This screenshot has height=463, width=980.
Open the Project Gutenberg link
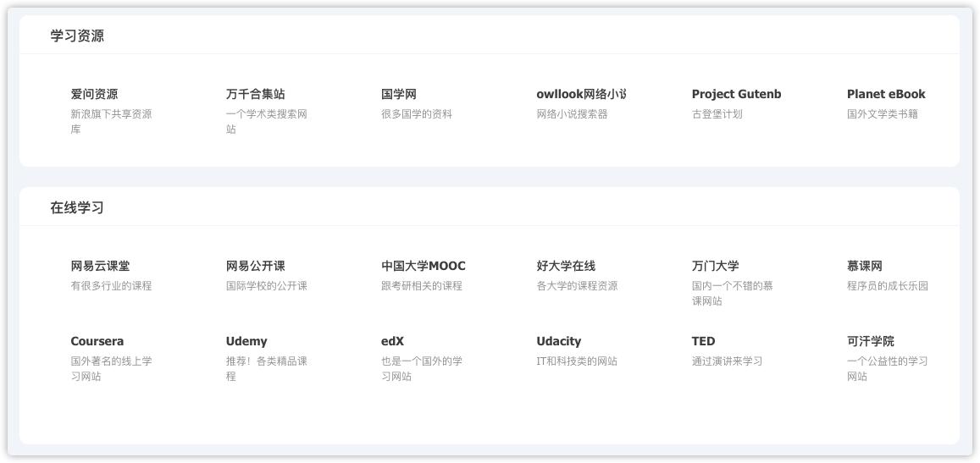(x=736, y=94)
